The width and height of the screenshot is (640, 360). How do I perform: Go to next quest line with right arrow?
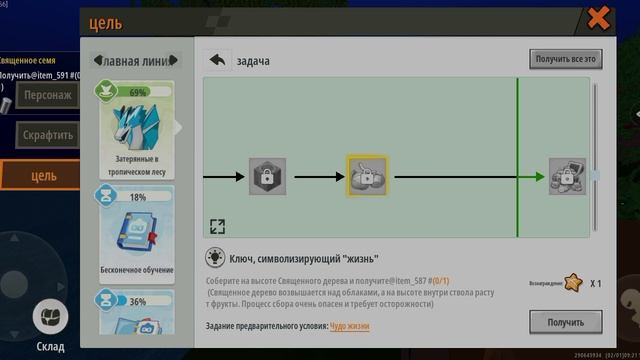(x=173, y=60)
